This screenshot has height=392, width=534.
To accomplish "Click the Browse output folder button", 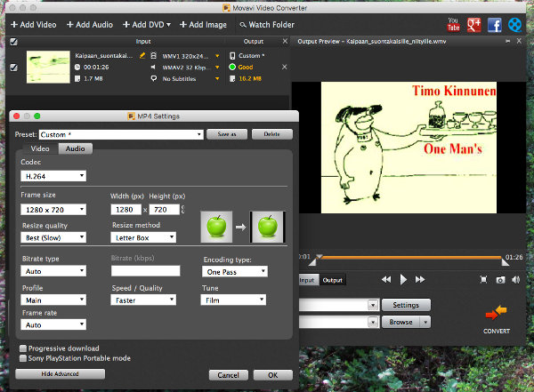I will (x=401, y=322).
